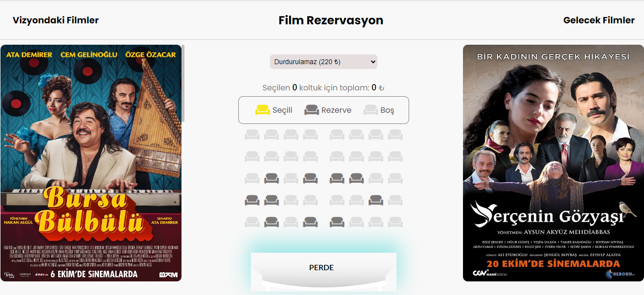Click the yellow Seçili legend seat icon
This screenshot has height=295, width=644.
[263, 110]
